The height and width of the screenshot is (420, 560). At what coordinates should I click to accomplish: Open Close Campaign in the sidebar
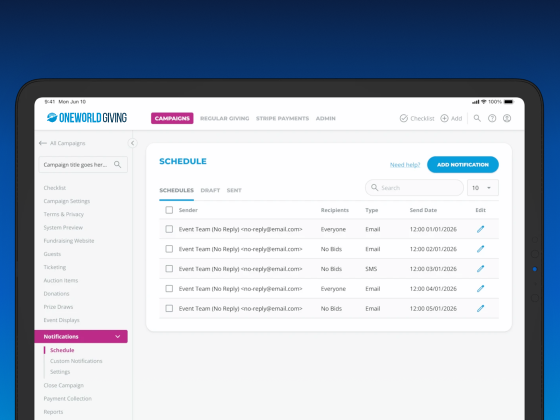tap(64, 385)
